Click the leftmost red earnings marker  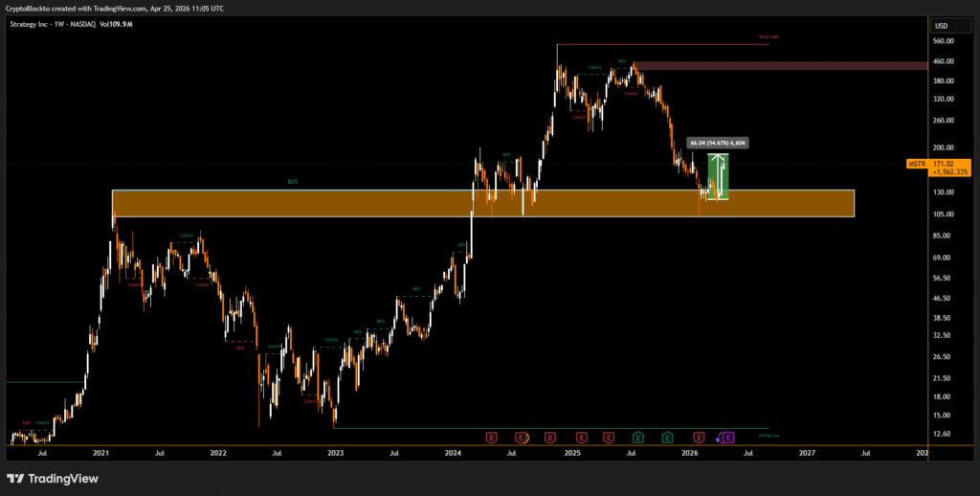pos(492,438)
